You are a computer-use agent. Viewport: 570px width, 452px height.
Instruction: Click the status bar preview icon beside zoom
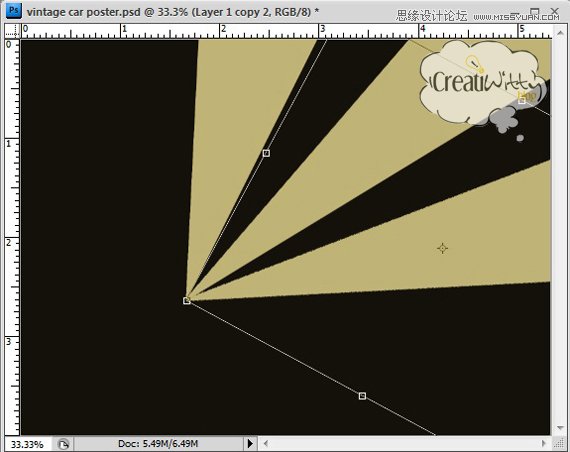63,444
